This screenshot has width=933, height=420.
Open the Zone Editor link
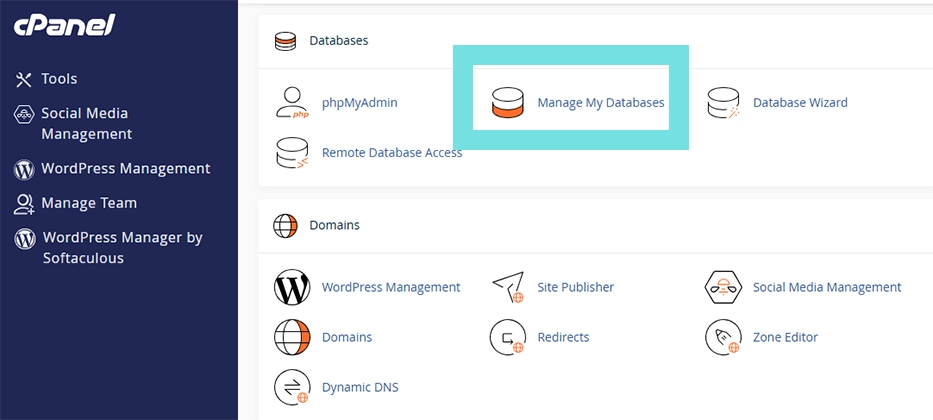[x=785, y=337]
